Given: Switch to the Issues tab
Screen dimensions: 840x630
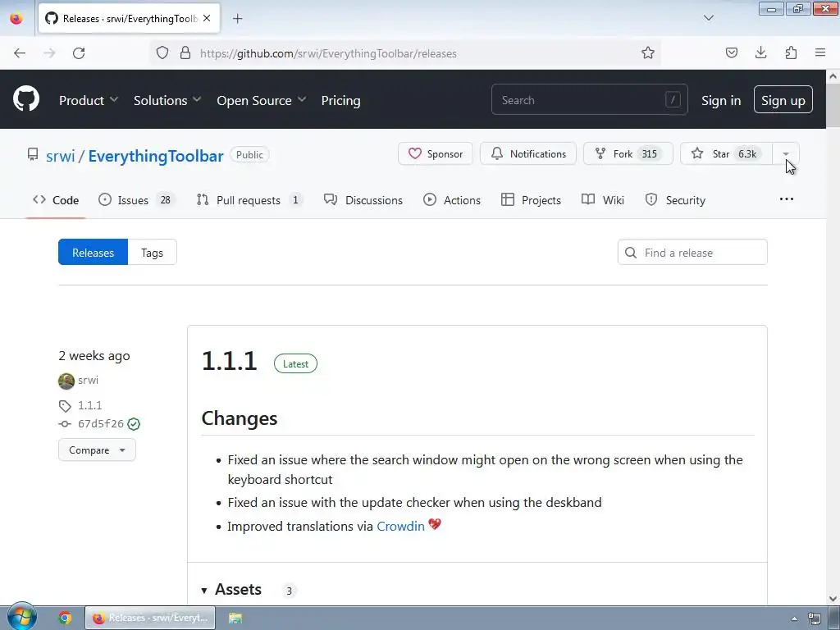Looking at the screenshot, I should pyautogui.click(x=136, y=200).
